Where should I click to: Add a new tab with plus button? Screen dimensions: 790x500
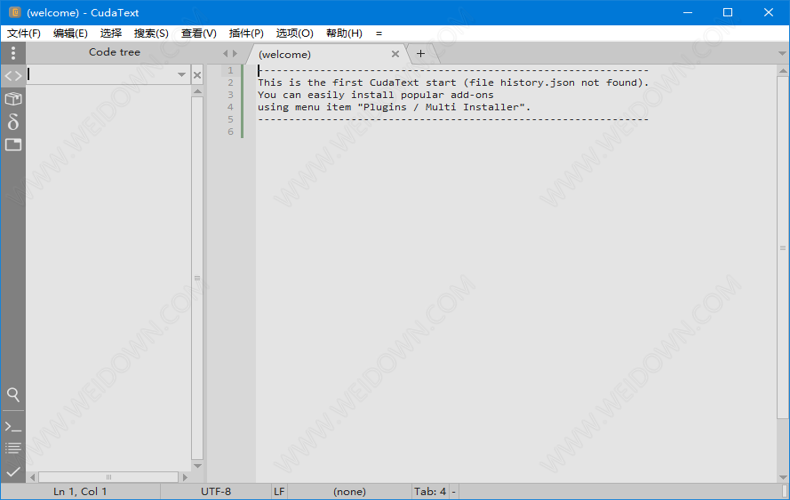coord(421,53)
